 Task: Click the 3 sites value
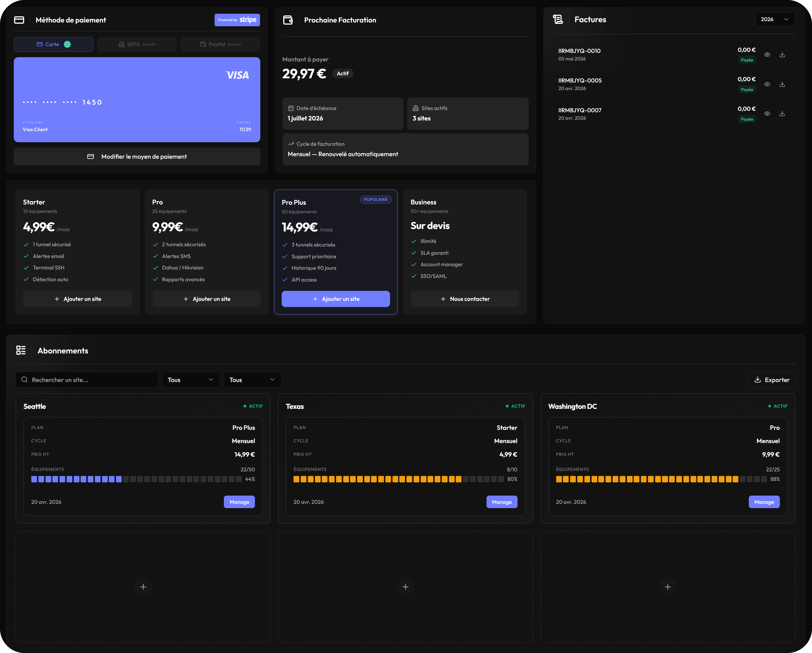(421, 118)
